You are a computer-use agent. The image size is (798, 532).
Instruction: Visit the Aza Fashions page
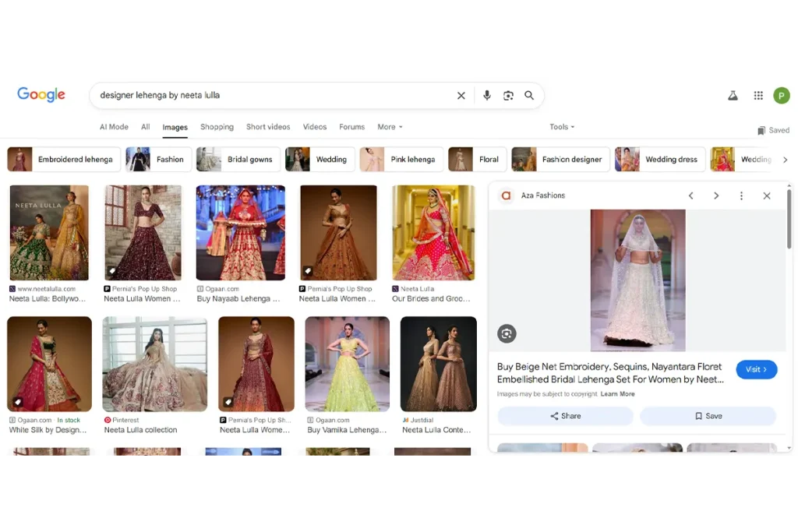tap(756, 370)
